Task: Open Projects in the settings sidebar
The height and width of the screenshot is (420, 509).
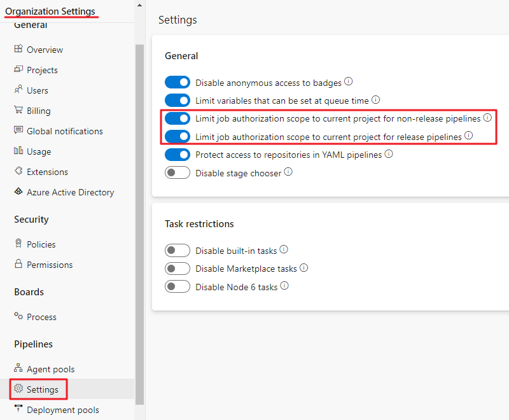Action: pyautogui.click(x=42, y=70)
